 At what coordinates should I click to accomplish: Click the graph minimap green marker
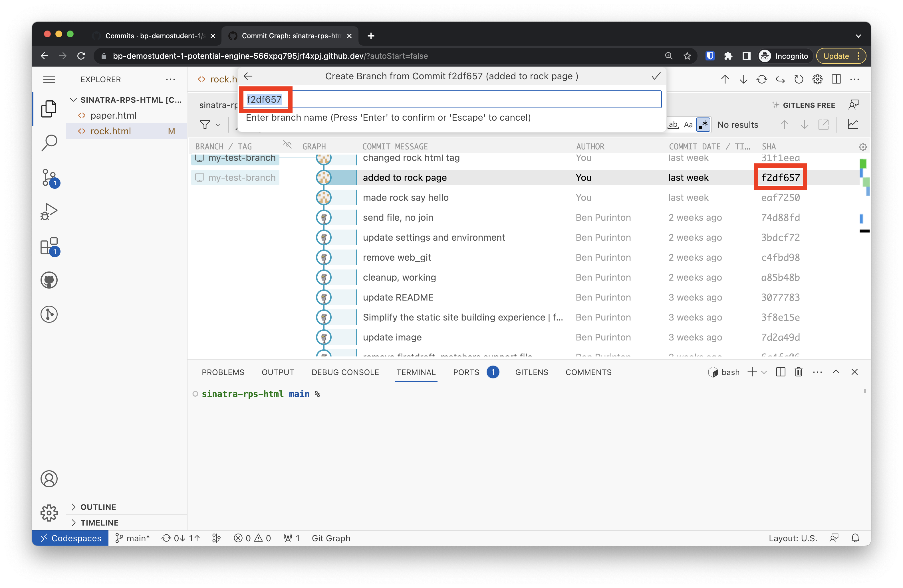[x=862, y=164]
